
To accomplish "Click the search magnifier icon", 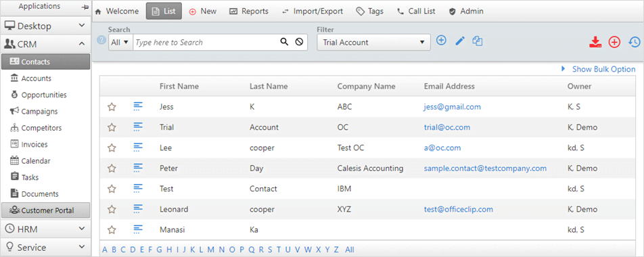I will pyautogui.click(x=284, y=42).
